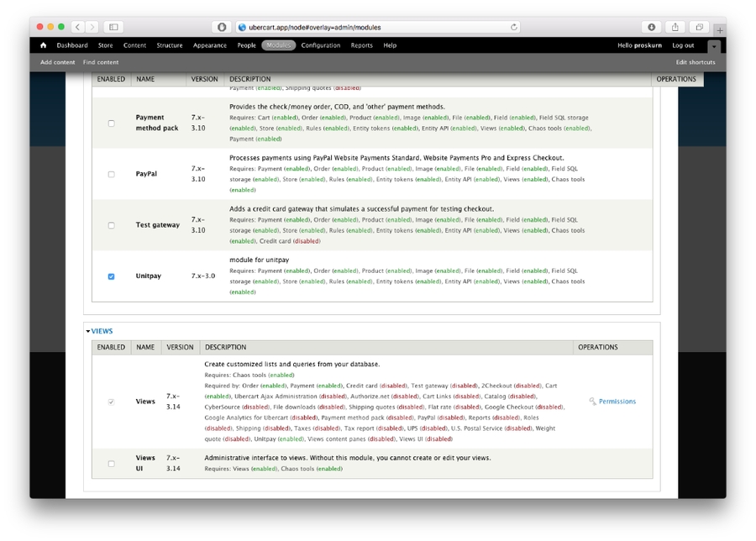This screenshot has width=756, height=541.
Task: Toggle the admin shortcut bar dropdown arrow
Action: click(713, 46)
